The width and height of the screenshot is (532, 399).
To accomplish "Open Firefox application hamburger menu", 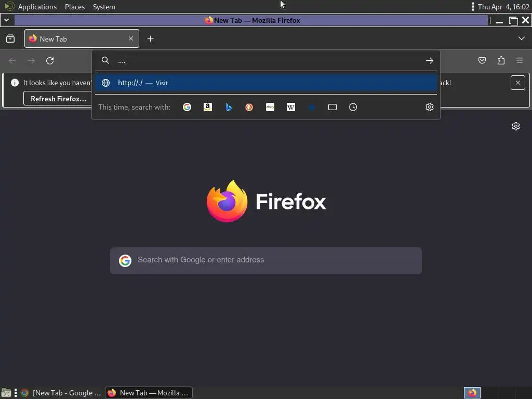I will coord(520,60).
